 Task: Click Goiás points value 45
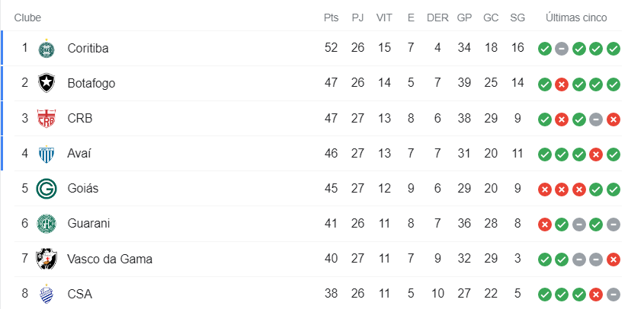click(331, 189)
